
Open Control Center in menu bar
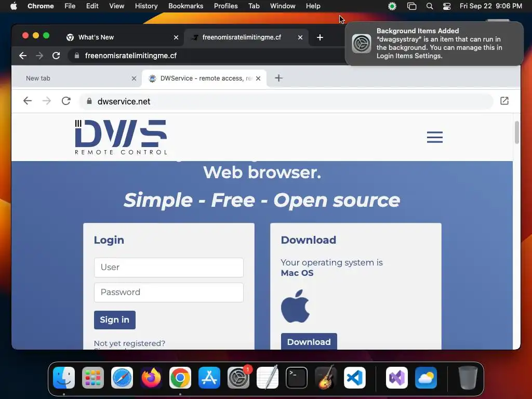pyautogui.click(x=447, y=6)
